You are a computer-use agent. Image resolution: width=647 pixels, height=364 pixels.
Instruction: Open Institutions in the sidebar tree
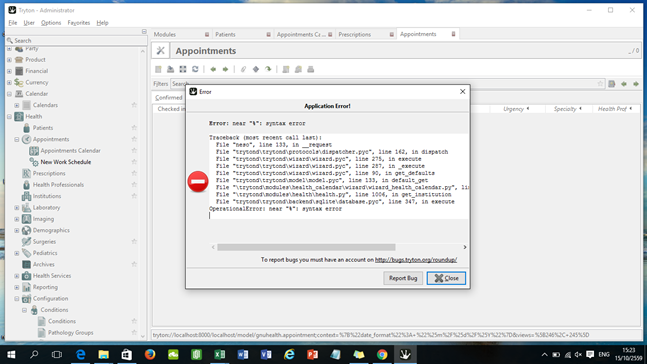[x=47, y=196]
